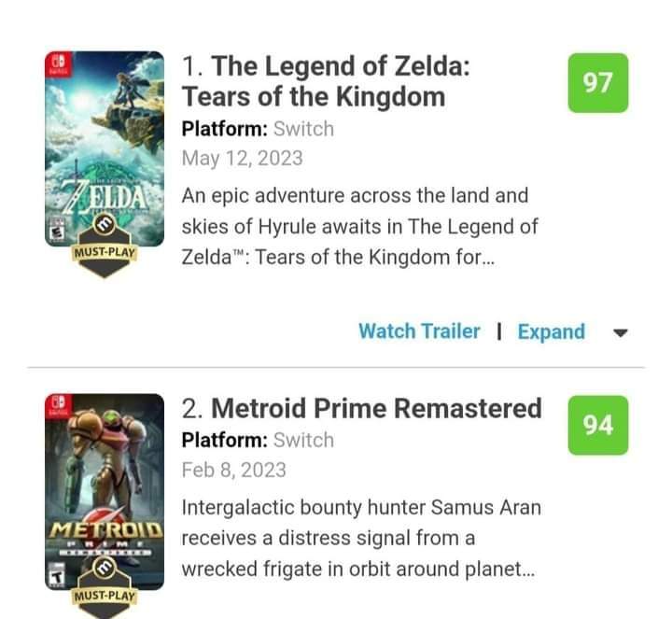
Task: Click the May 12, 2023 release date
Action: point(242,158)
